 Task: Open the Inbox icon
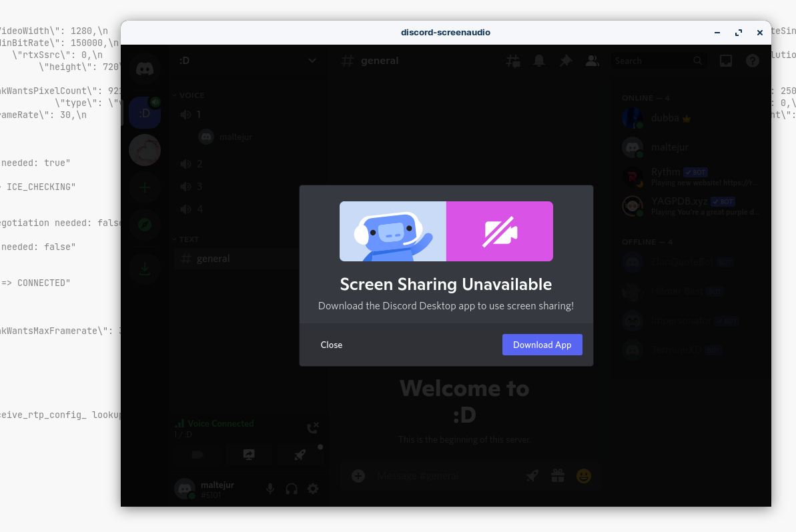pyautogui.click(x=726, y=61)
